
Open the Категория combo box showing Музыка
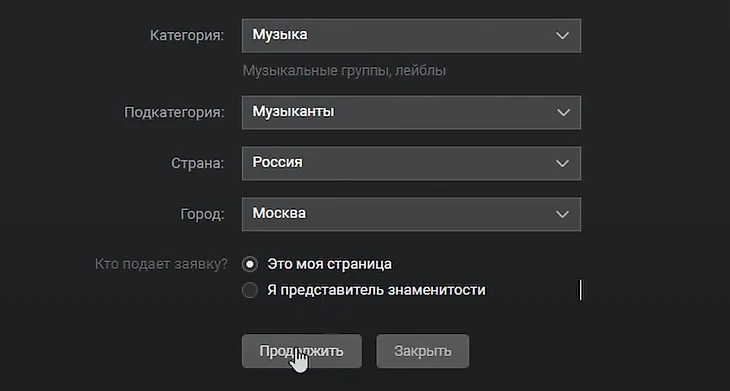[411, 36]
